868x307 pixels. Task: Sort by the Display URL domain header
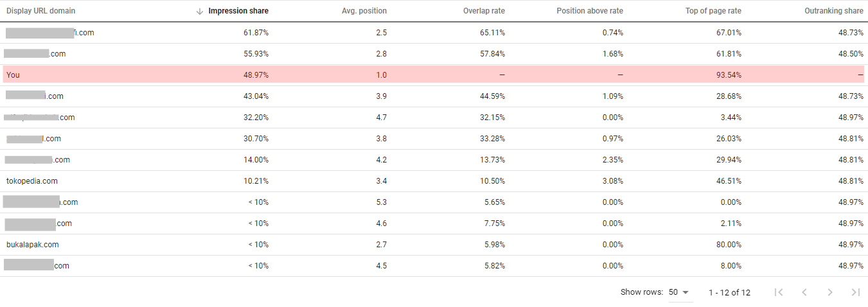point(40,11)
